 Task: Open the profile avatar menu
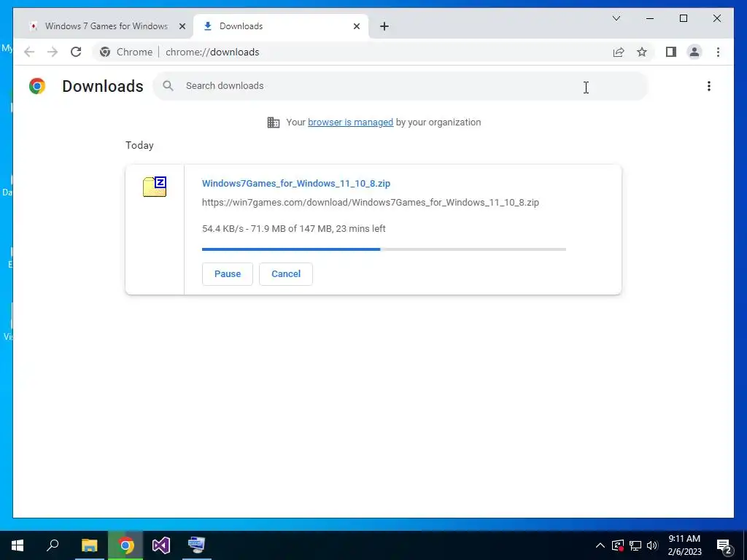click(x=694, y=52)
